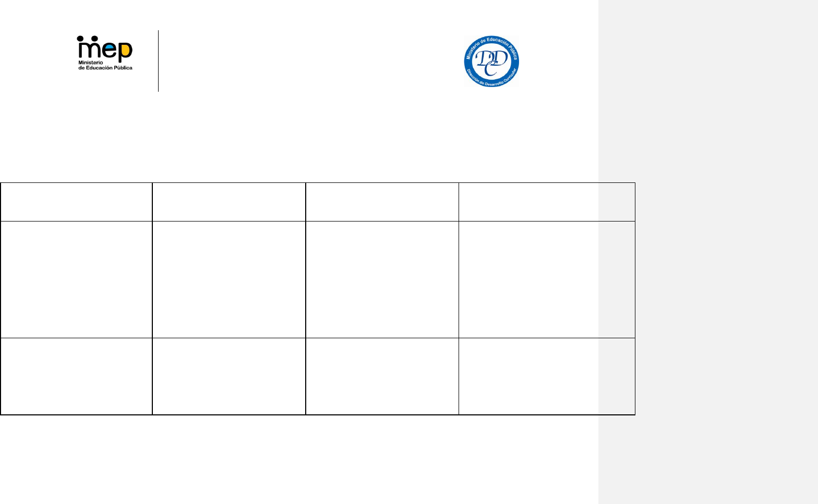
Task: Click the third cell of the tall middle row
Action: point(382,279)
